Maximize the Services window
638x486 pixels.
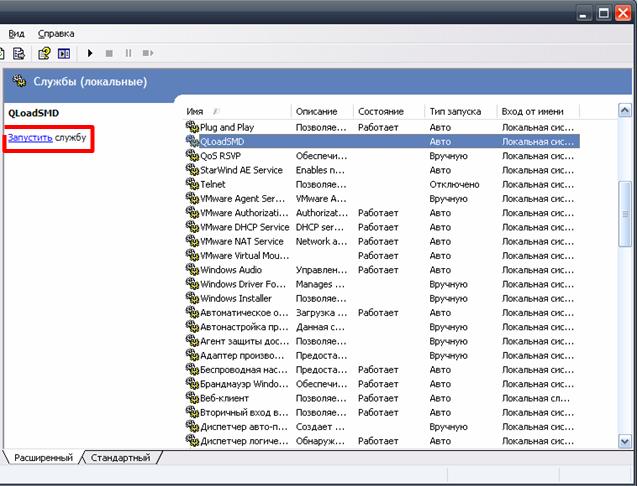pos(603,13)
